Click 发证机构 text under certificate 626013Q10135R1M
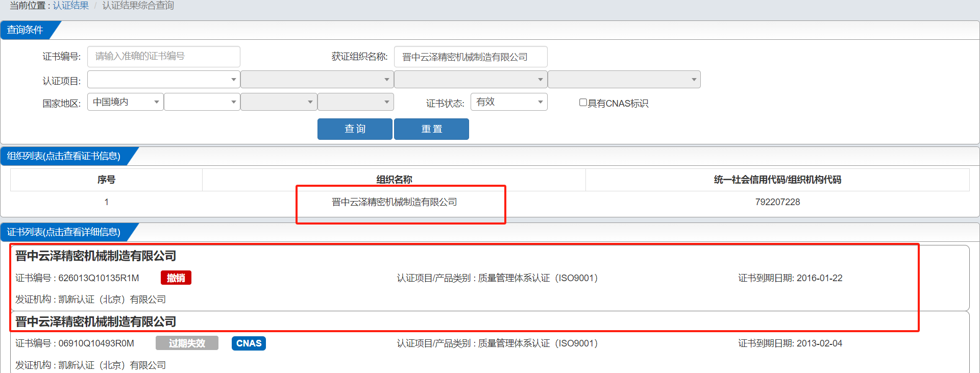 [90, 300]
